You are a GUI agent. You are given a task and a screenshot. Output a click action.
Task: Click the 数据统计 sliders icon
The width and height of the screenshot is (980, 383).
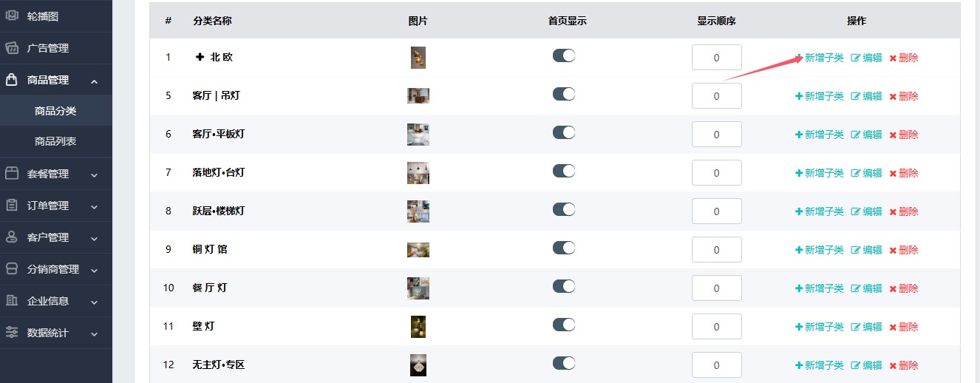[12, 333]
